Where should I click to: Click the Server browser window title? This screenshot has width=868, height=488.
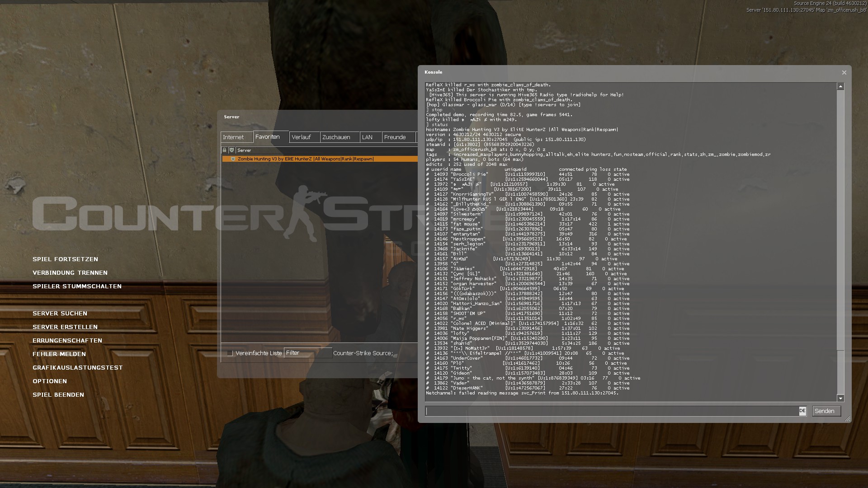click(x=231, y=117)
